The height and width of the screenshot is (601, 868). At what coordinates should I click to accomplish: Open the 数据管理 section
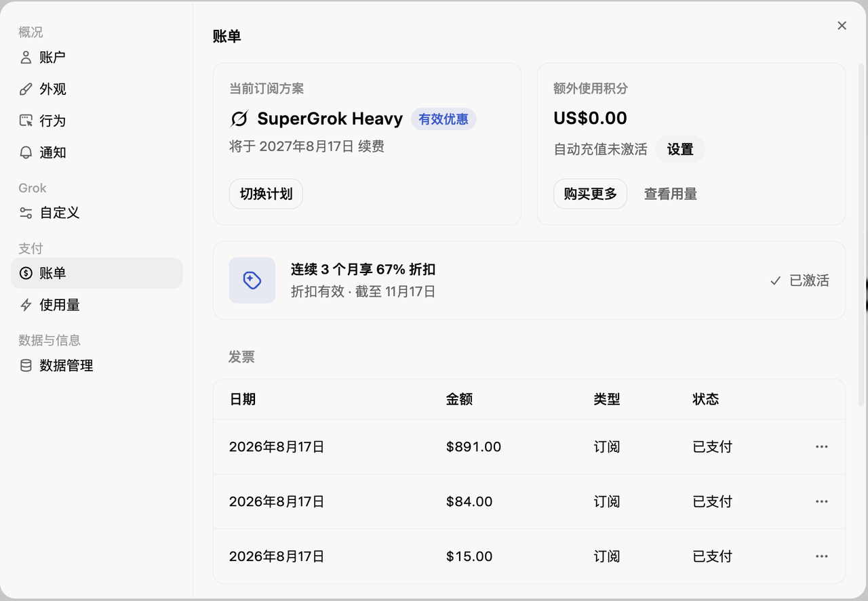tap(96, 366)
